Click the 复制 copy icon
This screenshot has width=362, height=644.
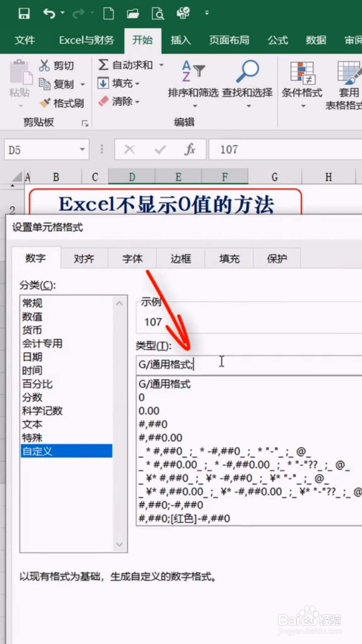pos(45,84)
